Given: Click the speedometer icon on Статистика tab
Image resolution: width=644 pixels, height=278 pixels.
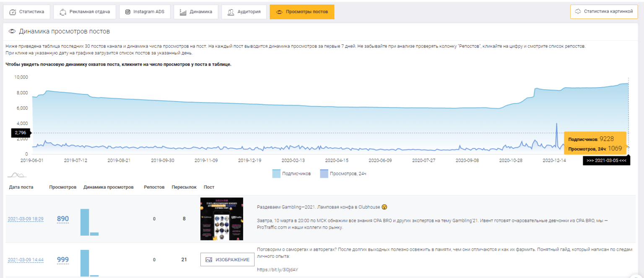Looking at the screenshot, I should pos(13,12).
